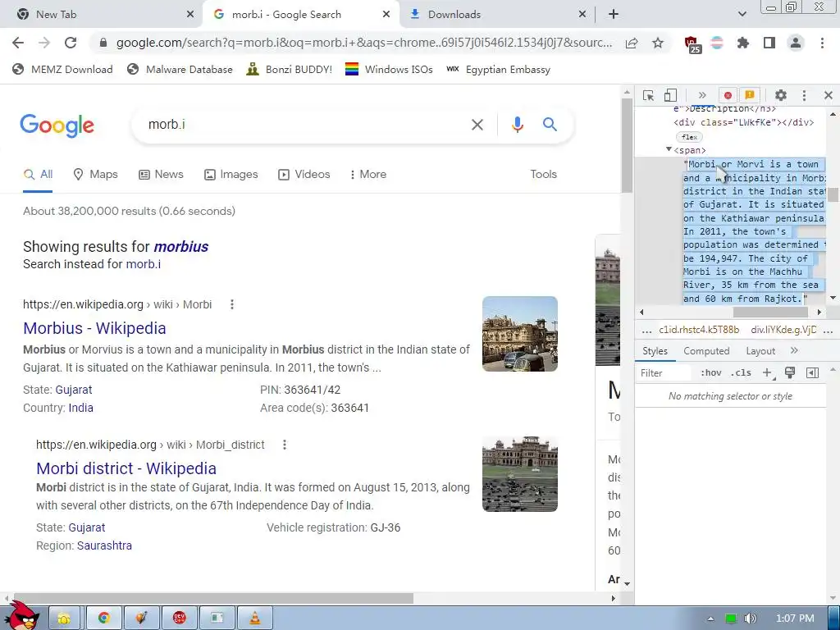Switch to the Layout tab
840x630 pixels.
tap(760, 351)
